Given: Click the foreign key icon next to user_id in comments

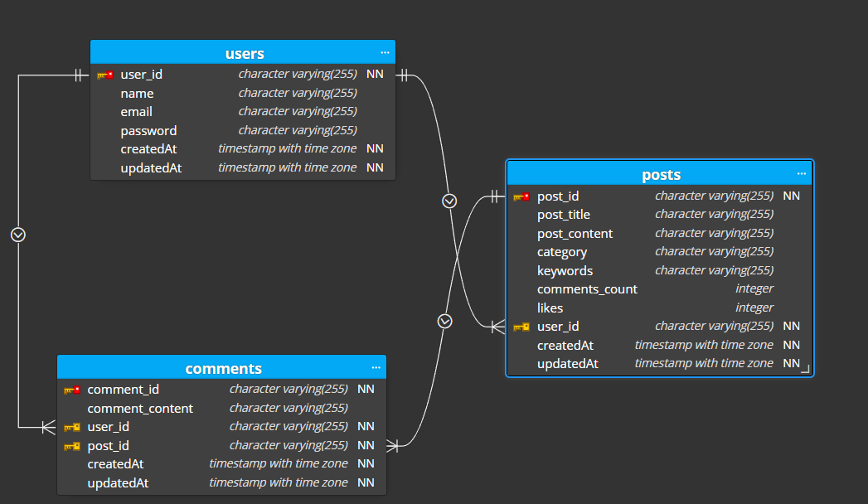Looking at the screenshot, I should (x=73, y=426).
